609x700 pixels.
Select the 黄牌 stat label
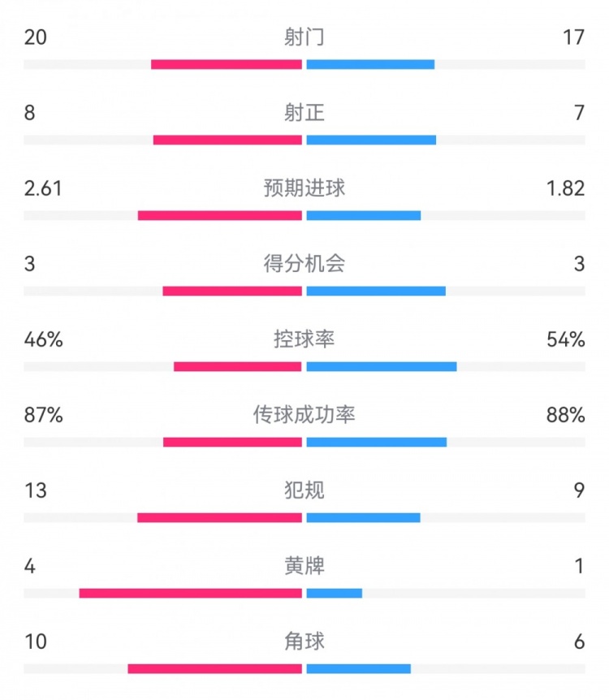304,566
